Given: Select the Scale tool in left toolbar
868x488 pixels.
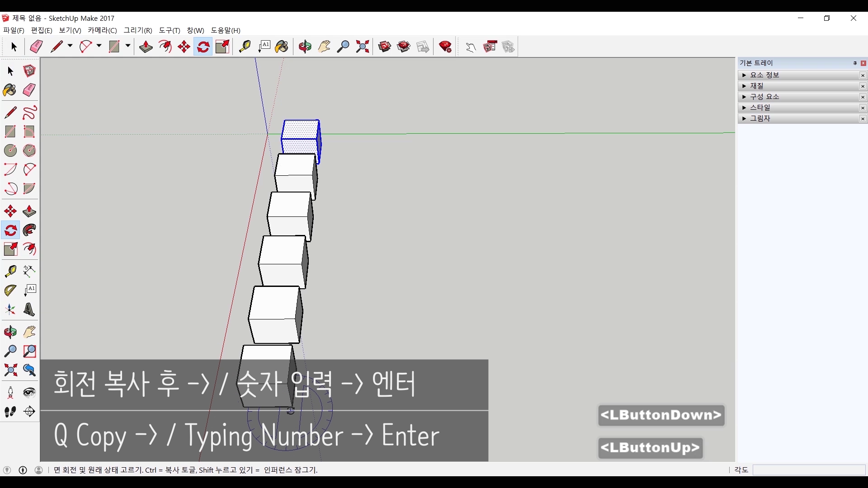Looking at the screenshot, I should click(10, 249).
